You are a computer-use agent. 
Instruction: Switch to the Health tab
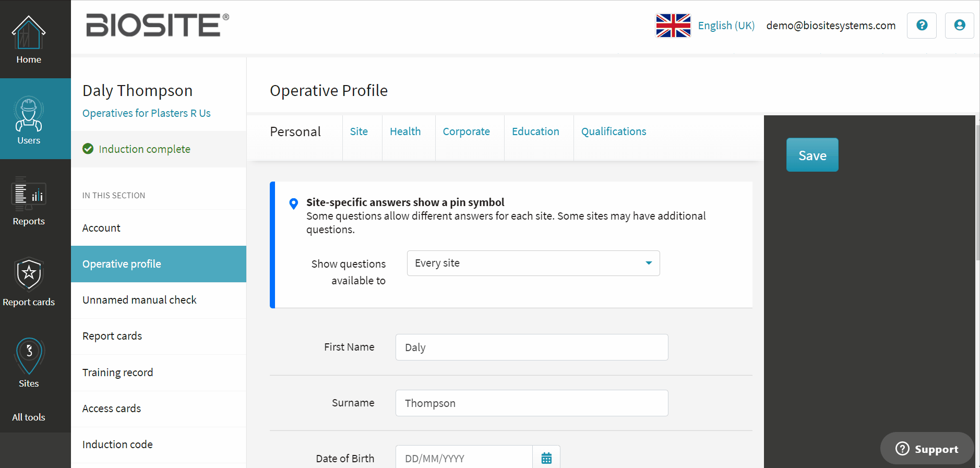click(x=405, y=131)
